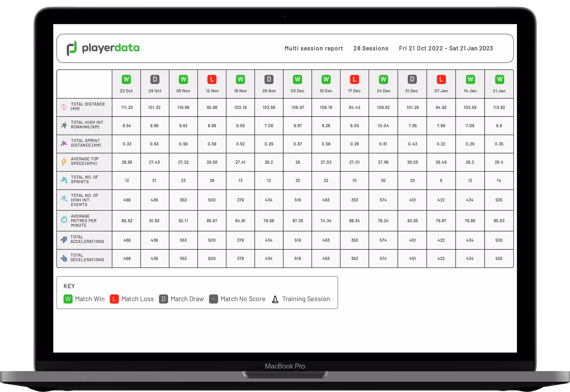Click the date range 'Fri 21 Oct 2022 - Sat 21 Jan 2023'
Image resolution: width=570 pixels, height=392 pixels.
446,48
